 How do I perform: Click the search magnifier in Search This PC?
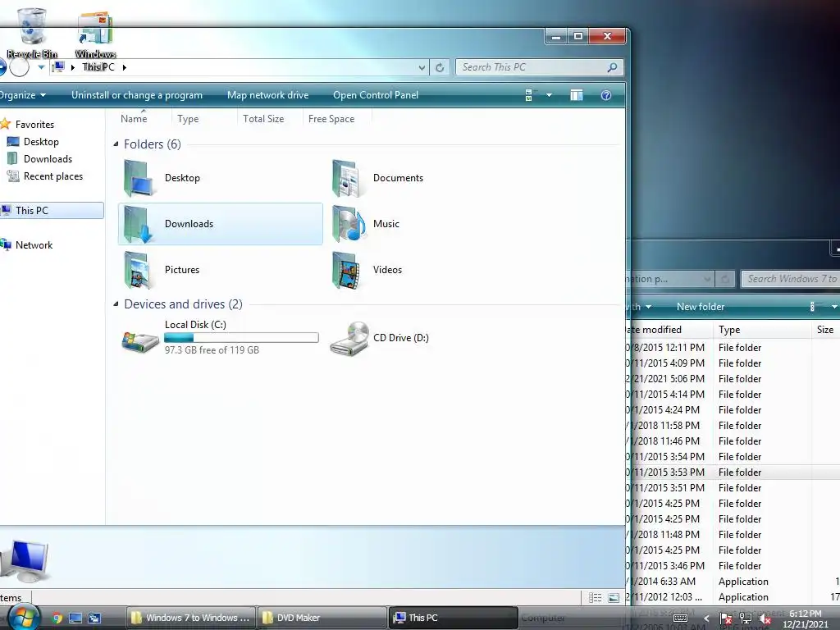coord(612,67)
